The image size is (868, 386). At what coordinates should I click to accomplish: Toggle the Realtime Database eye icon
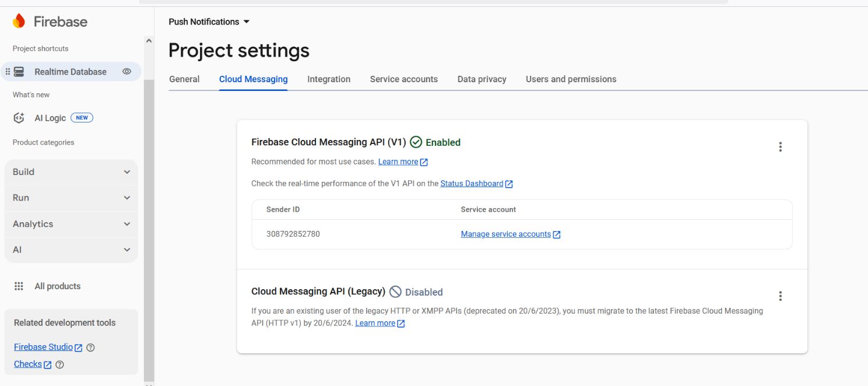pos(126,72)
